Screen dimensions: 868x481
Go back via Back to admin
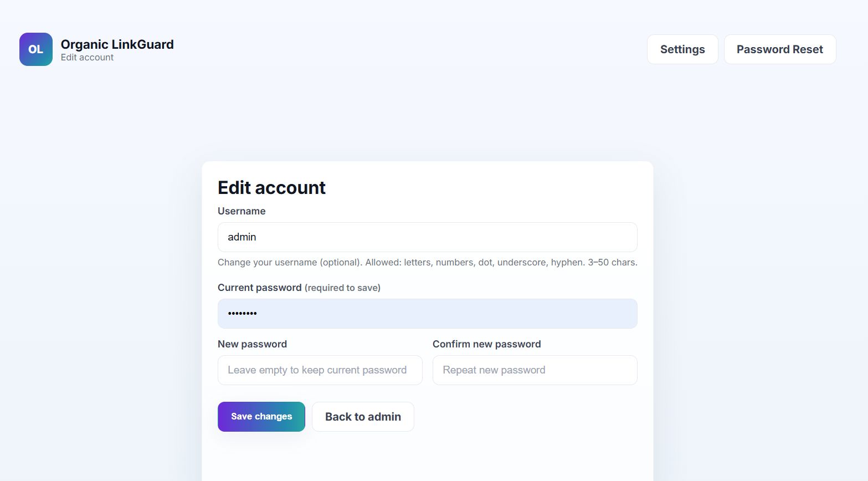point(363,417)
